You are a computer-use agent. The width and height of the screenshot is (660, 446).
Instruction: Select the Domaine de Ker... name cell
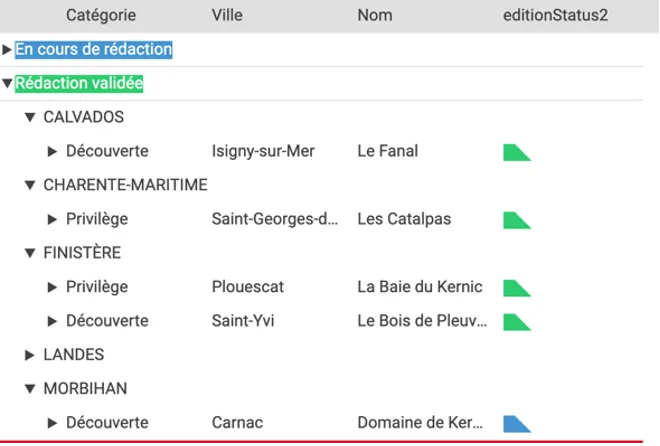tap(420, 423)
